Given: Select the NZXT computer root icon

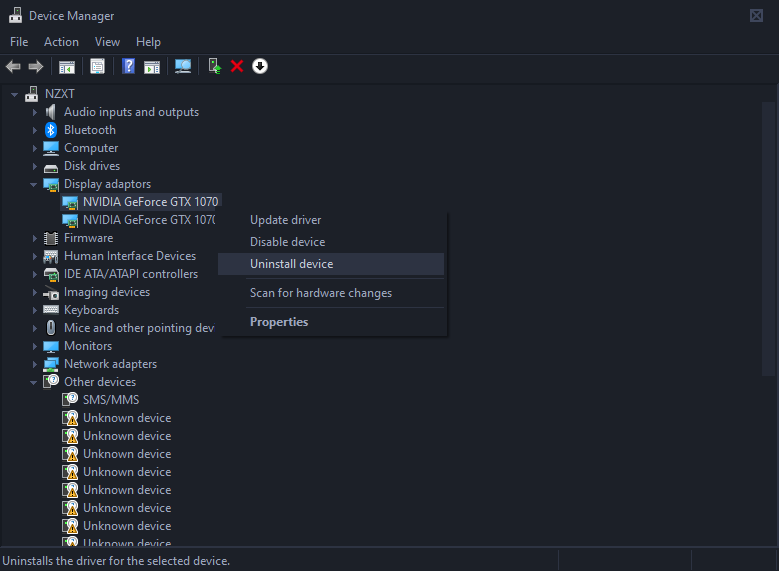Looking at the screenshot, I should [x=32, y=94].
